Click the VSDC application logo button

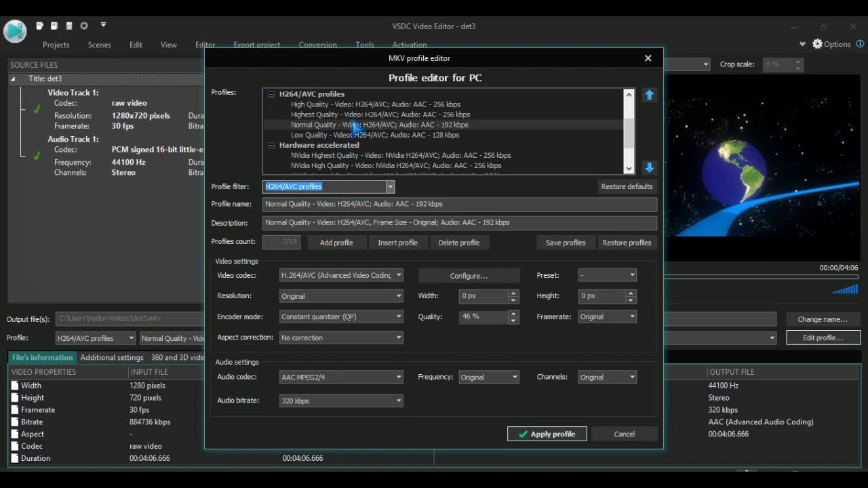tap(14, 31)
